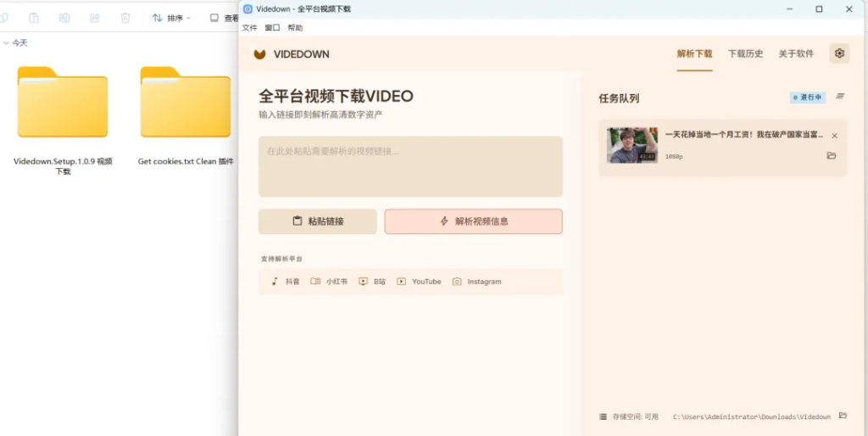Click the 1080p quality label
868x436 pixels.
coord(674,157)
